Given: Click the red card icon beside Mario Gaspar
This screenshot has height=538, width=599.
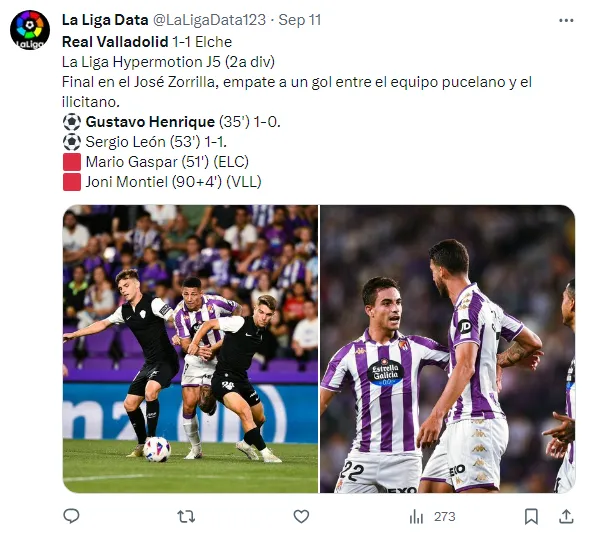Looking at the screenshot, I should 72,162.
